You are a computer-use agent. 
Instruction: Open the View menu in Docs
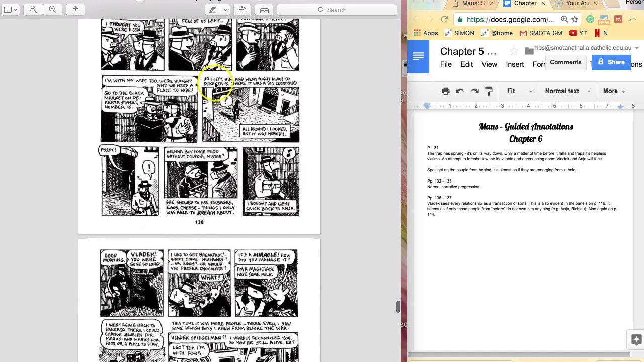(x=489, y=64)
